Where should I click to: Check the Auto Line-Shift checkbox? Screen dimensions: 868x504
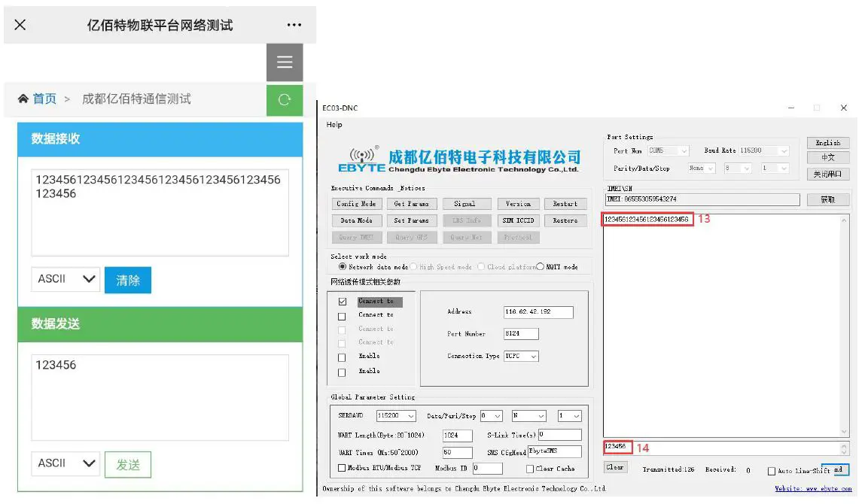[x=771, y=472]
